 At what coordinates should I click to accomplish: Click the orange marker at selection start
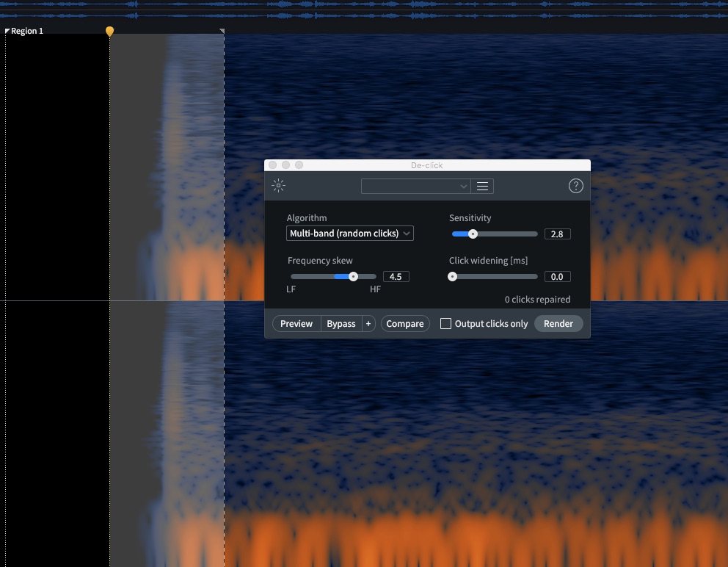point(109,31)
